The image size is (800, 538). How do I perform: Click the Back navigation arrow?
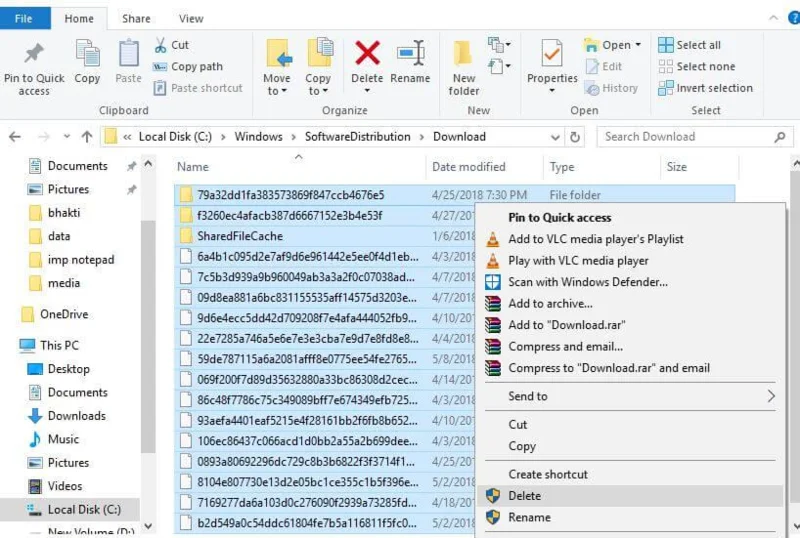pos(15,137)
